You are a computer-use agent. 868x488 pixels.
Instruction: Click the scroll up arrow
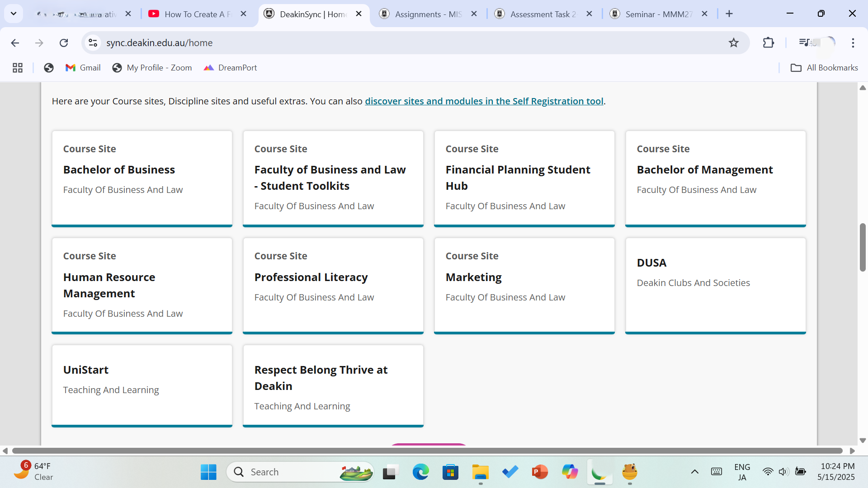click(x=863, y=88)
